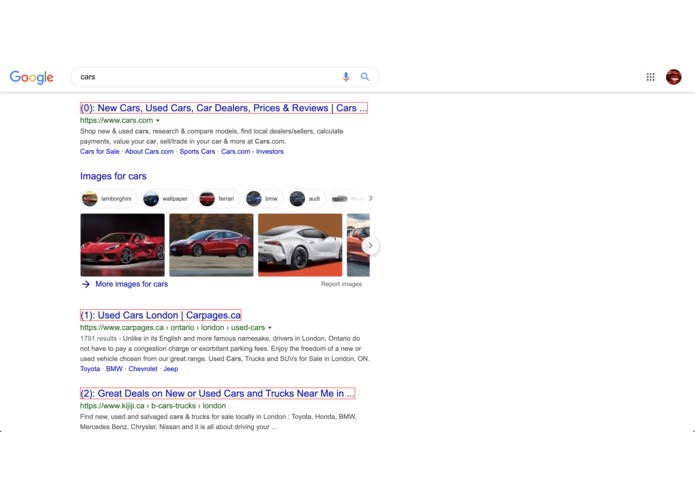
Task: Advance image carousel with round arrow button
Action: click(x=370, y=245)
